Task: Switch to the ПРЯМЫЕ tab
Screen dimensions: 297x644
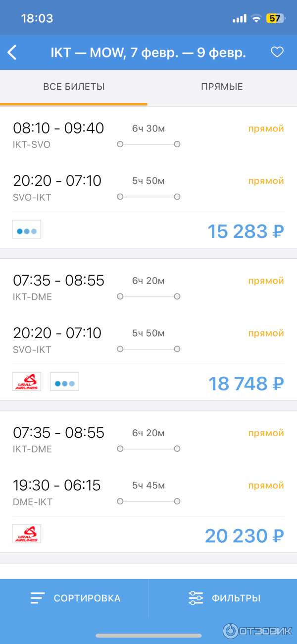Action: pos(222,87)
